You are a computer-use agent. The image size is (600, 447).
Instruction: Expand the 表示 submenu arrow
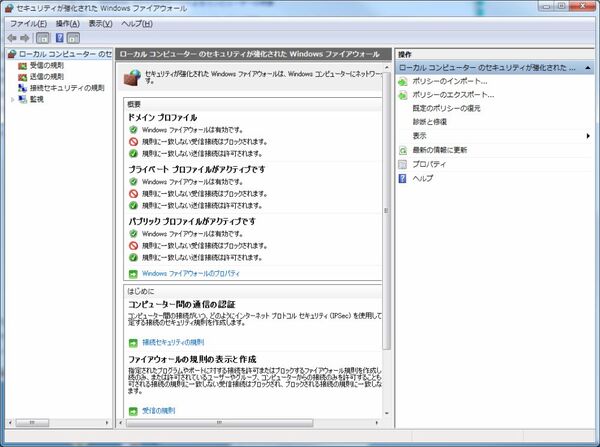(x=588, y=136)
